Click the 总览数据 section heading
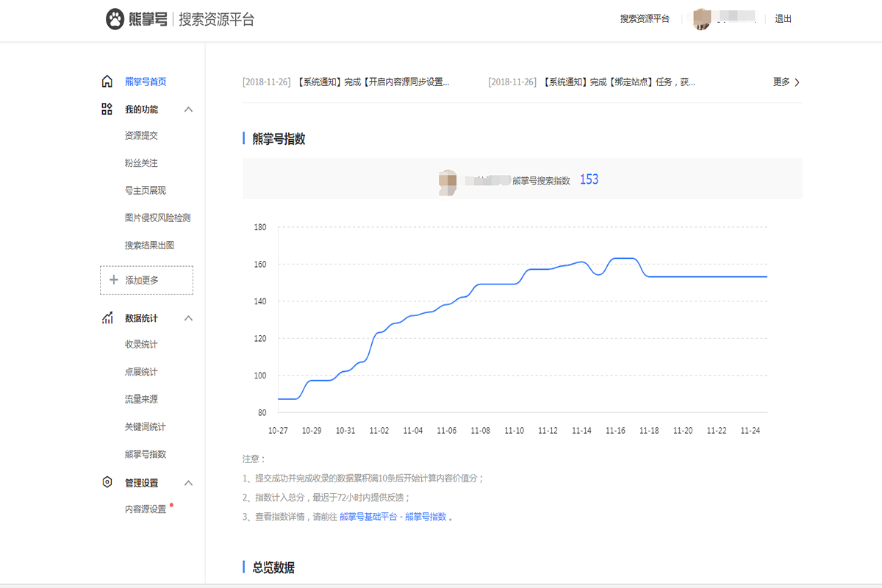Screen dimensions: 882x588 click(273, 567)
